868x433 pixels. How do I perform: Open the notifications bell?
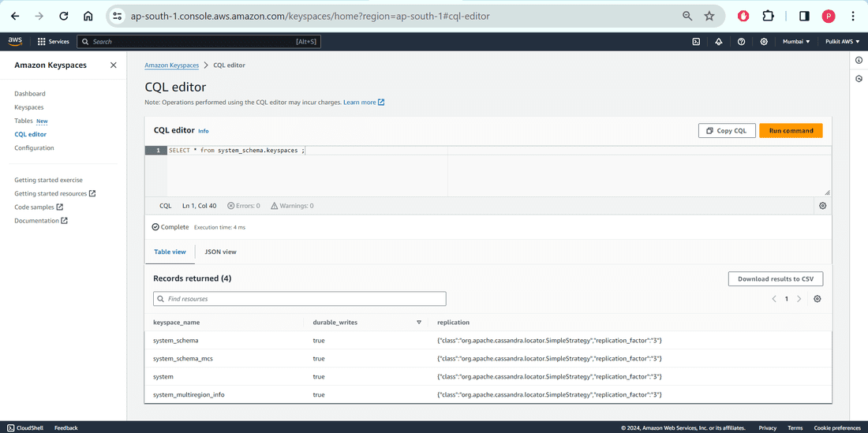719,42
